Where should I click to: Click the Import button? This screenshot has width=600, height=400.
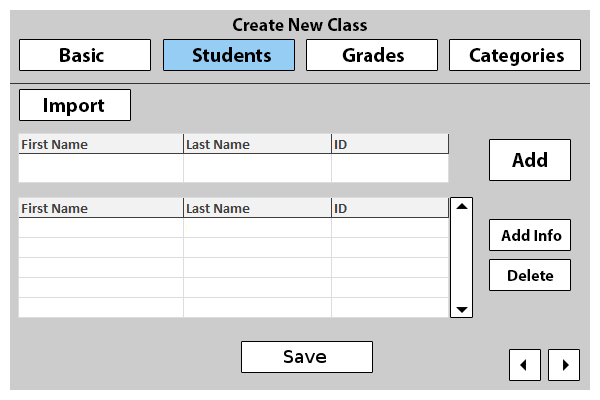74,105
